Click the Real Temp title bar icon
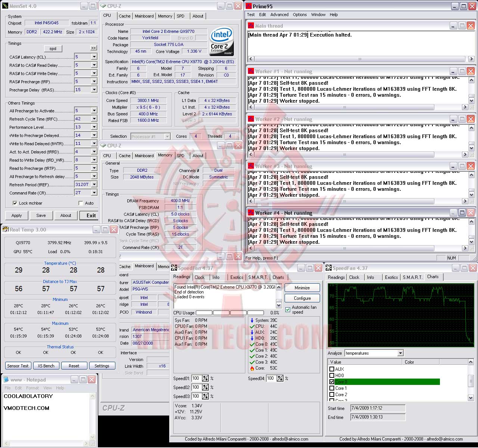The height and width of the screenshot is (448, 478). pyautogui.click(x=6, y=229)
